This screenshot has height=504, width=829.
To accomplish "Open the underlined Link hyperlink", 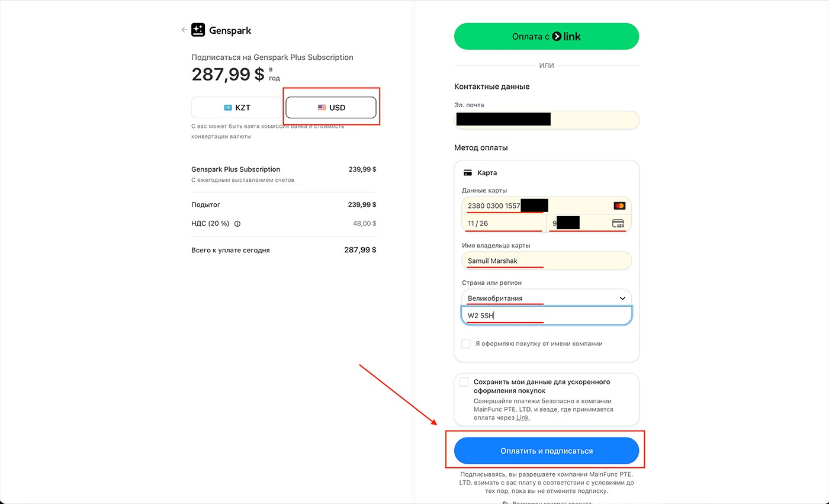I will (522, 418).
